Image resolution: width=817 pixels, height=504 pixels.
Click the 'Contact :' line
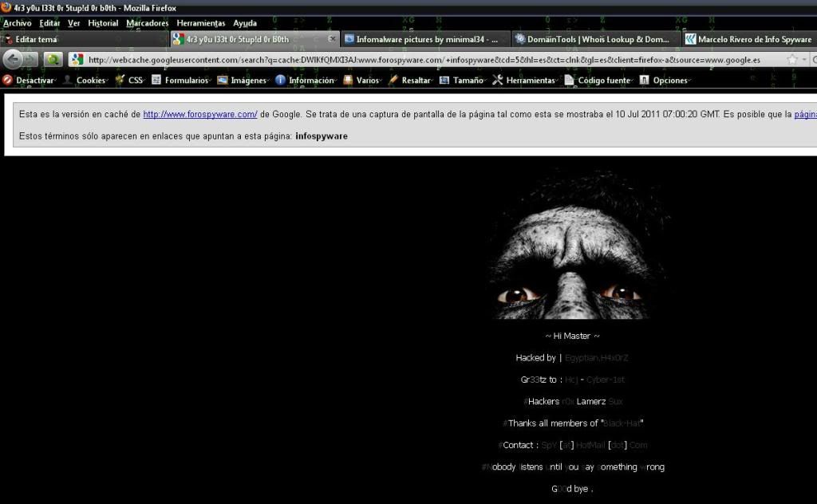click(573, 445)
